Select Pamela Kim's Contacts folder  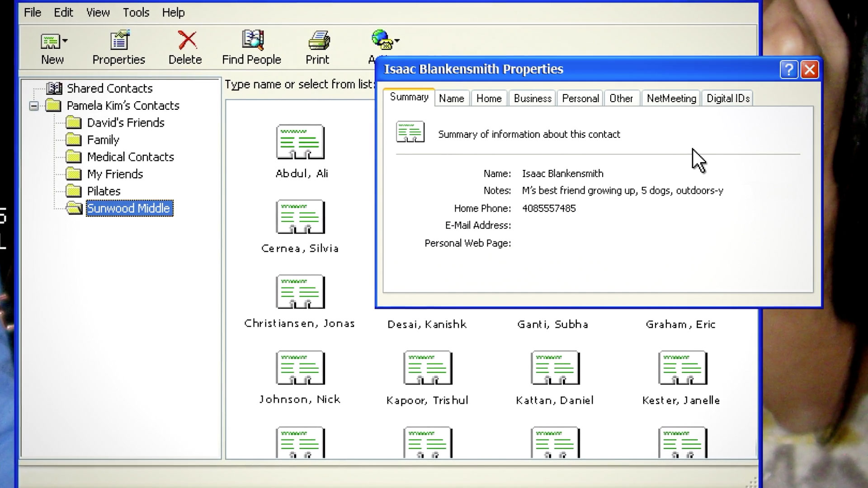click(x=123, y=106)
